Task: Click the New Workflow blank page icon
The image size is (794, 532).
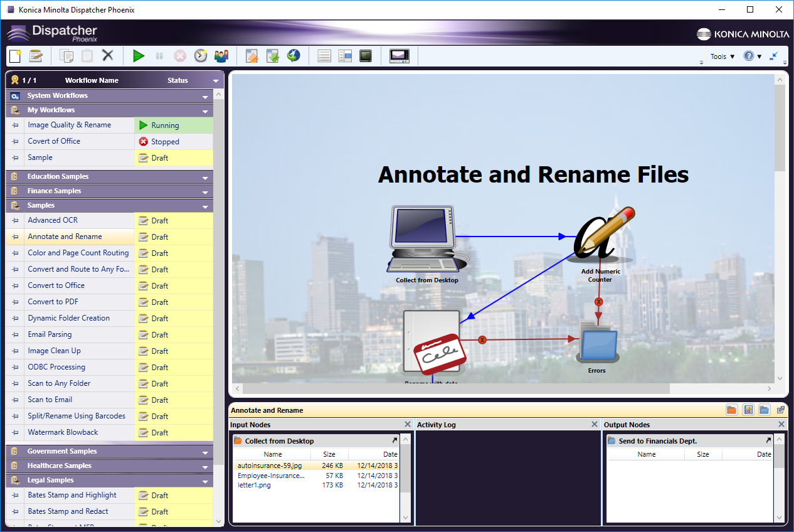Action: coord(15,56)
